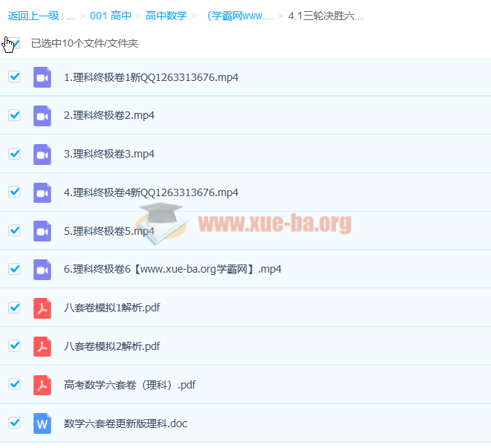This screenshot has width=491, height=448.
Task: Uncheck 1.理科终极卷1新QQ1263313676.mp4 checkbox
Action: click(14, 77)
